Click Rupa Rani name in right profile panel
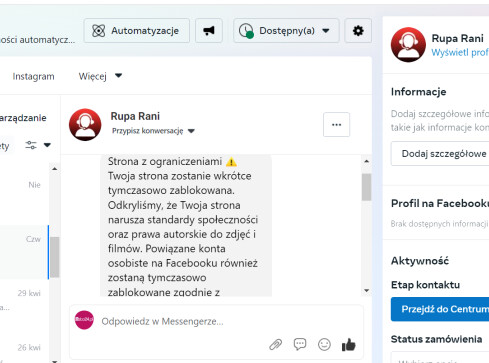489x363 pixels. point(457,38)
